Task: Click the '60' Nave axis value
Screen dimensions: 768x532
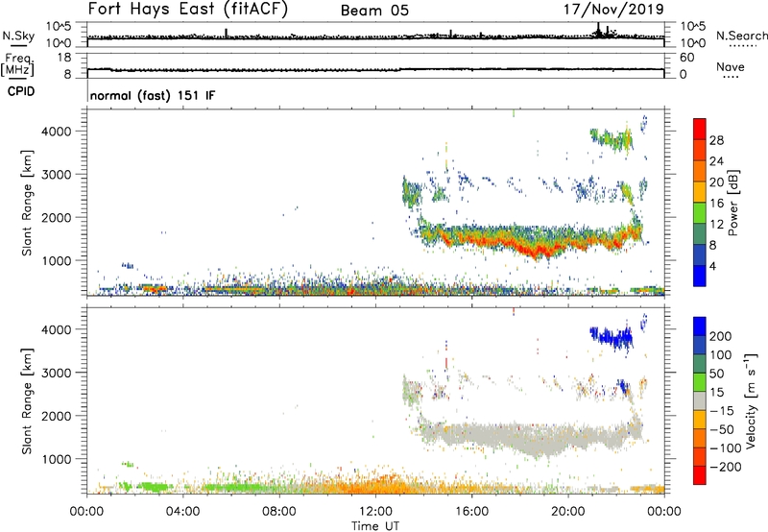Action: point(687,58)
